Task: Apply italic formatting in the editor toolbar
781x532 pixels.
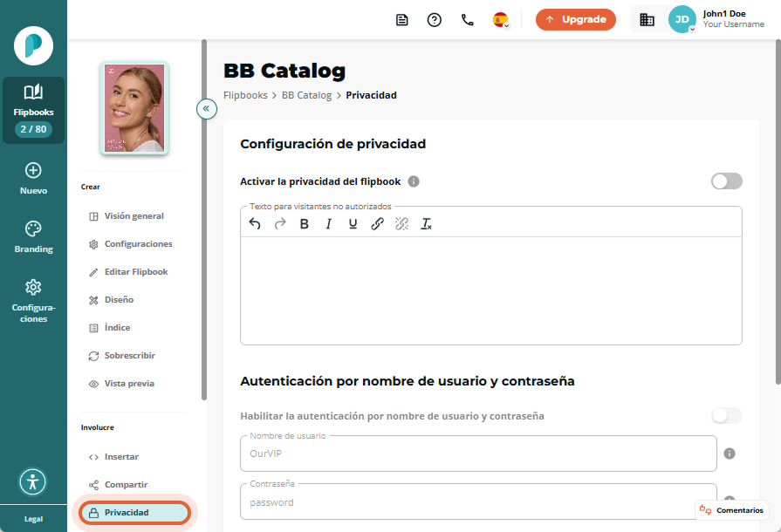Action: coord(328,224)
